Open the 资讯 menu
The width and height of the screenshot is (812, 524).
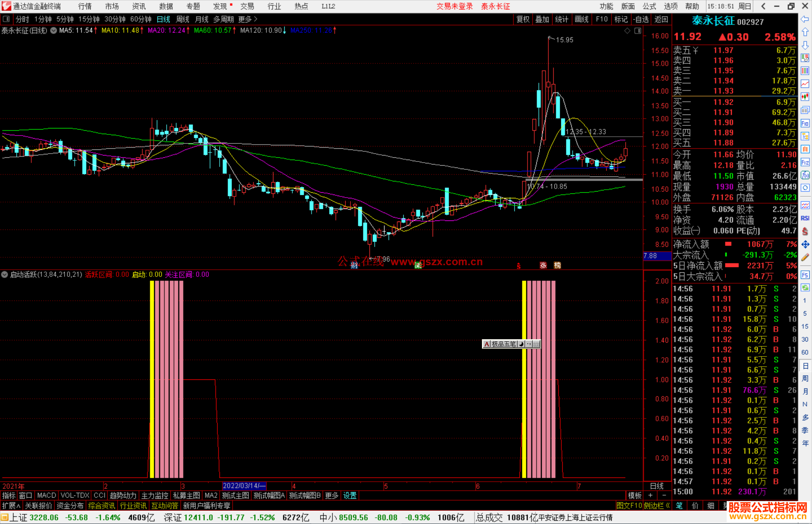click(139, 6)
